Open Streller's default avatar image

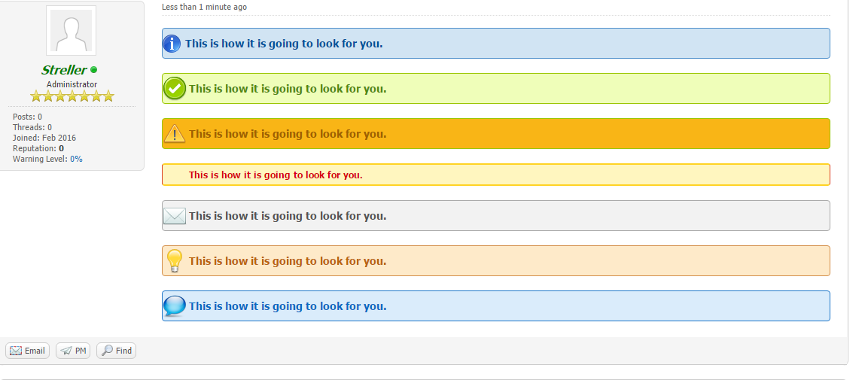tap(71, 30)
